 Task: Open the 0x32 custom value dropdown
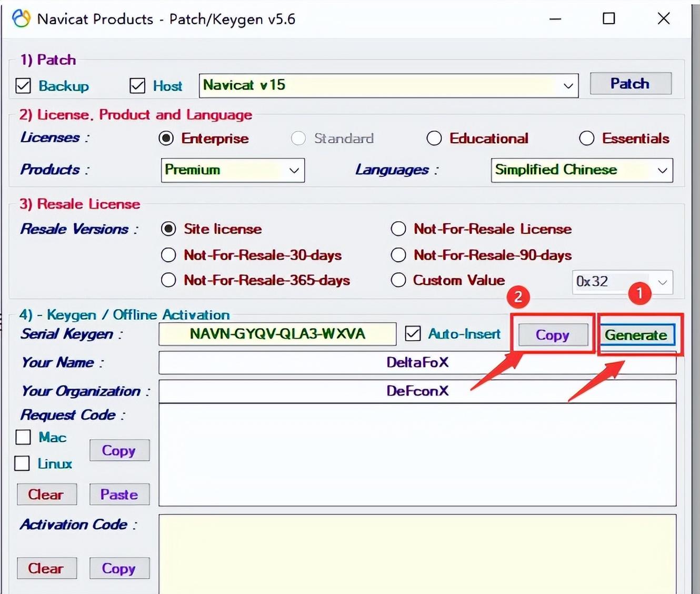(622, 282)
